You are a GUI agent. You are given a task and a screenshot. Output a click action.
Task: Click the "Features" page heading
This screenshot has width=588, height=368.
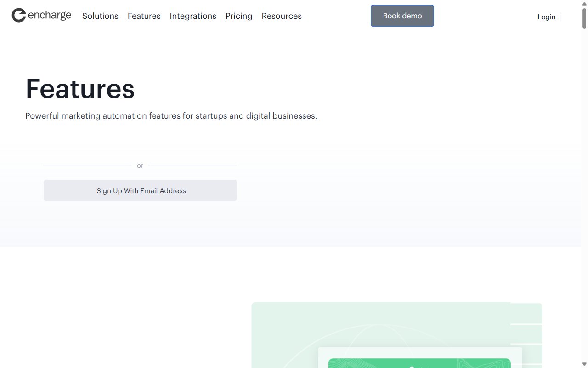tap(80, 88)
